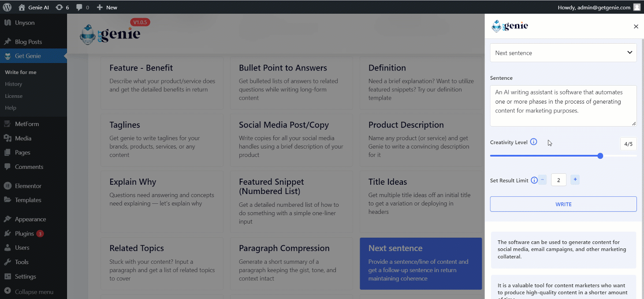644x299 pixels.
Task: Click the admin user avatar icon
Action: [637, 7]
